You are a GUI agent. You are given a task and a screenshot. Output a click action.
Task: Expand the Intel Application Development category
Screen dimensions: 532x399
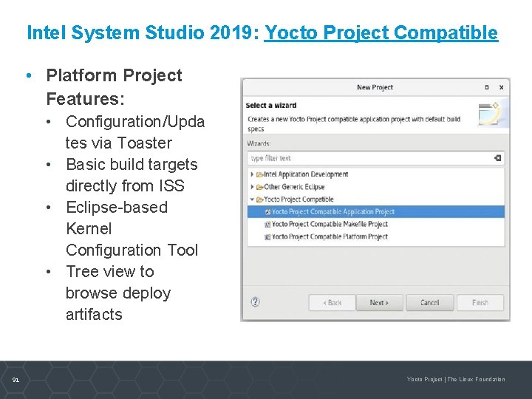click(x=253, y=175)
